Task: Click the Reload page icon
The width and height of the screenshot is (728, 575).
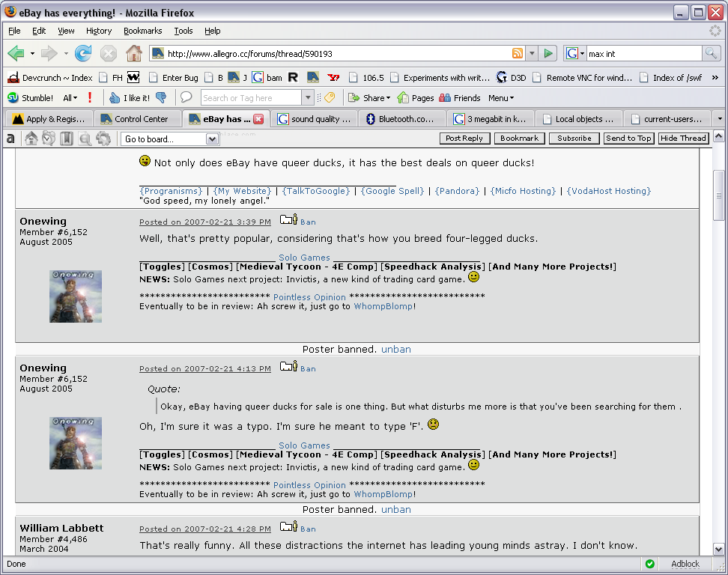Action: (x=83, y=53)
